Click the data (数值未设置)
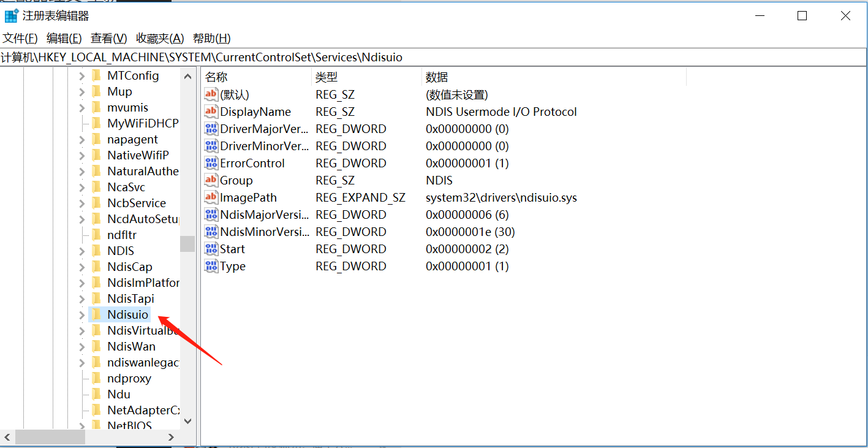 pyautogui.click(x=457, y=94)
